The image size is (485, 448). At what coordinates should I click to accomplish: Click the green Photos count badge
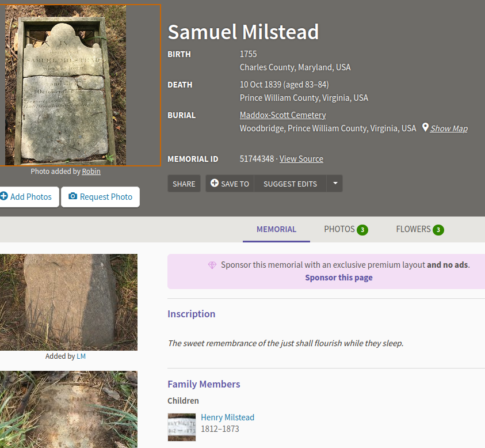362,230
